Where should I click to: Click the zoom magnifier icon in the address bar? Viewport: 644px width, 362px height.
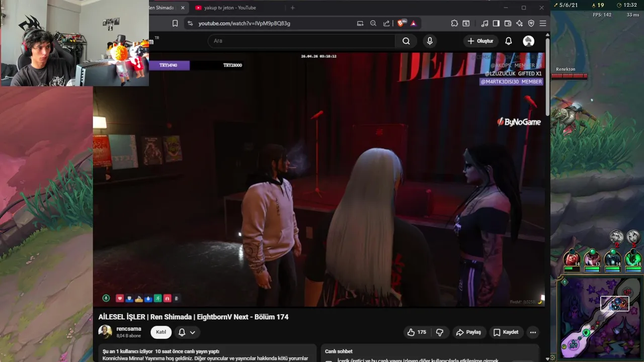pyautogui.click(x=373, y=23)
